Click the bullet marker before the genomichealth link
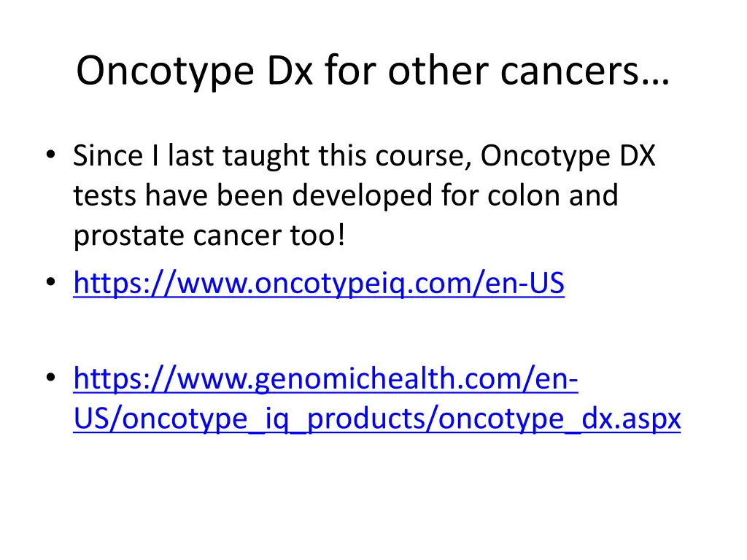 [49, 380]
